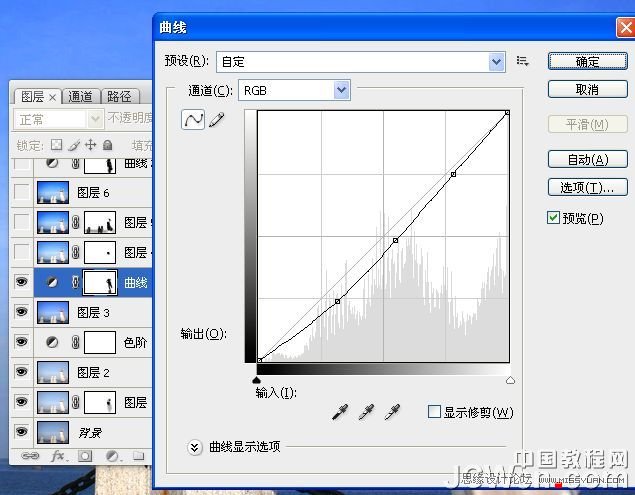Switch to the 路径 paths tab
The width and height of the screenshot is (635, 495).
coord(119,97)
